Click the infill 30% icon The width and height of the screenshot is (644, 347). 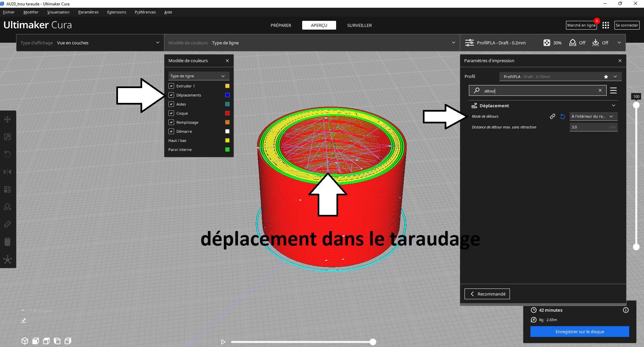pos(547,43)
